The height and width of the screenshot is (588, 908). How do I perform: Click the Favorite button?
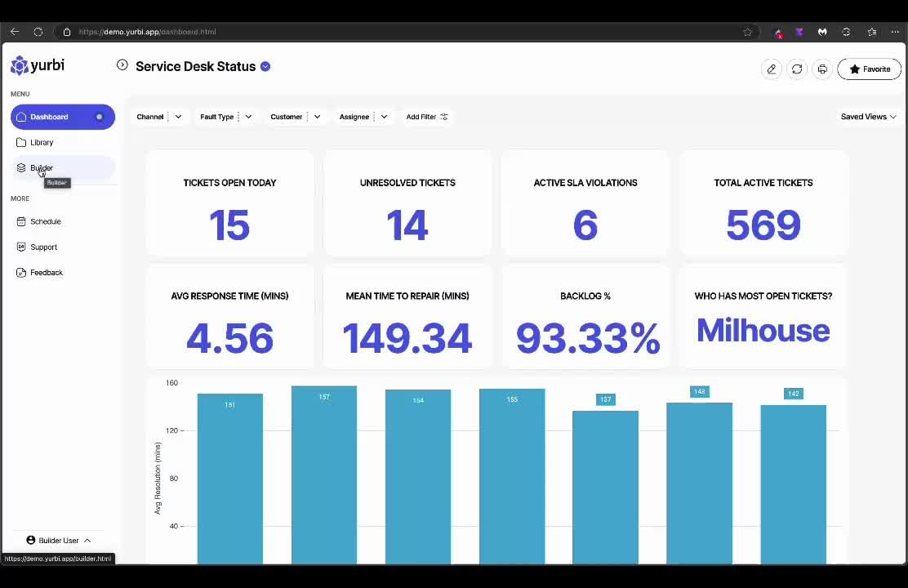pos(869,69)
